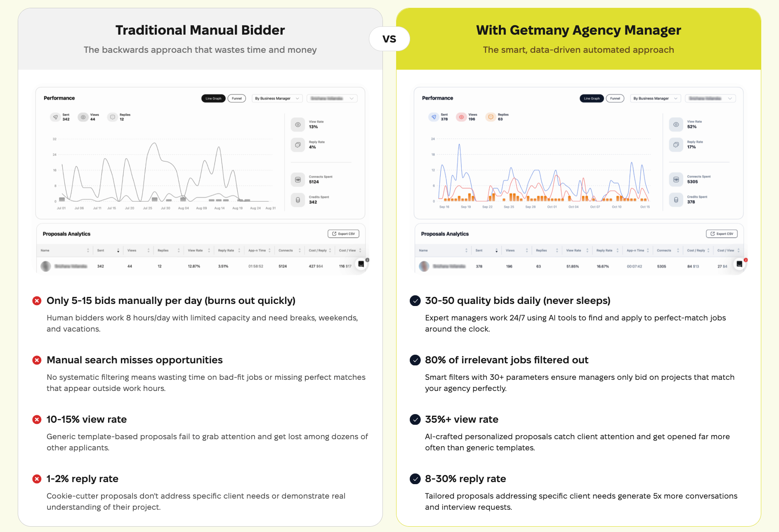Viewport: 779px width, 532px height.
Task: Open the blurred name dropdown in the Getmany panel
Action: pyautogui.click(x=710, y=99)
